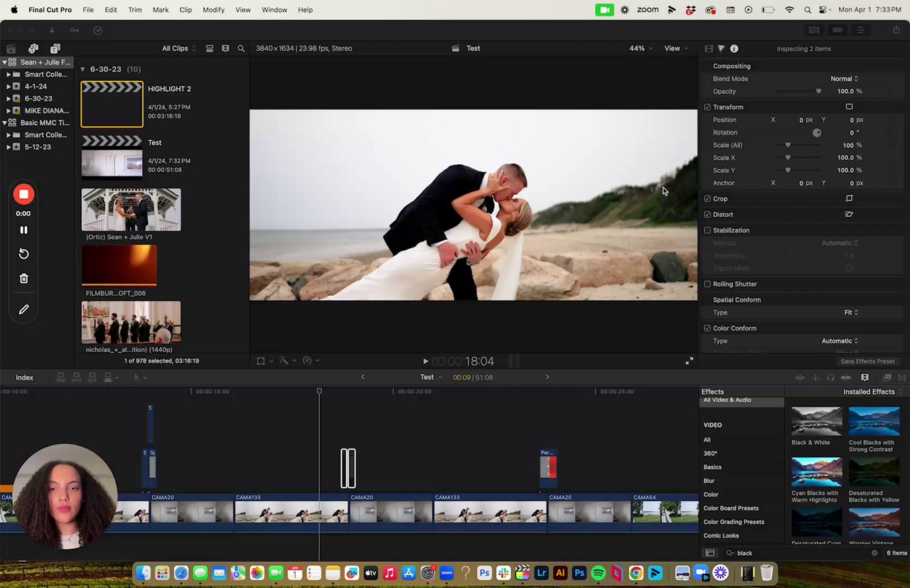Viewport: 910px width, 588px height.
Task: Enter full screen viewer with expand icon
Action: (689, 361)
